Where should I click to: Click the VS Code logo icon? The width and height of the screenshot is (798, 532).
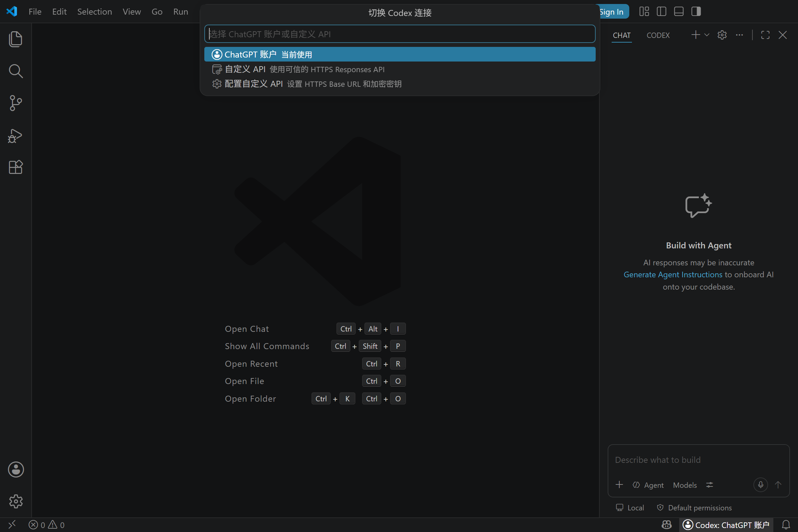pyautogui.click(x=12, y=12)
